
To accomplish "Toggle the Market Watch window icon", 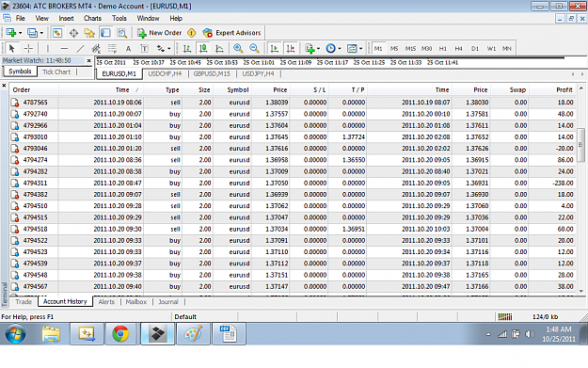I will point(57,33).
